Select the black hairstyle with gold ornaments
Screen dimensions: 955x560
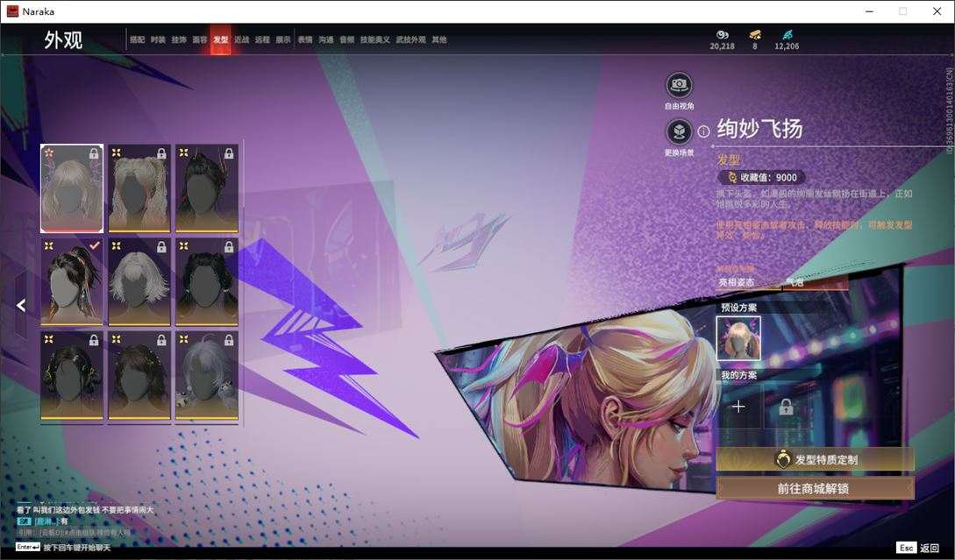tap(72, 376)
